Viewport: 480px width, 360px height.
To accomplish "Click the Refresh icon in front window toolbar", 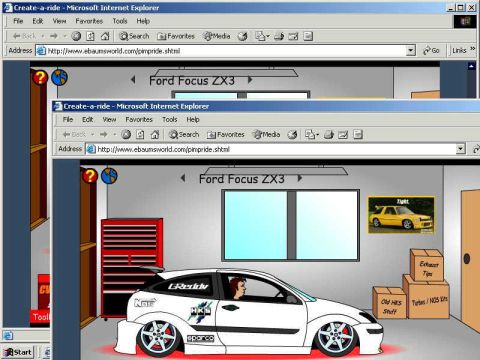I will coord(140,134).
